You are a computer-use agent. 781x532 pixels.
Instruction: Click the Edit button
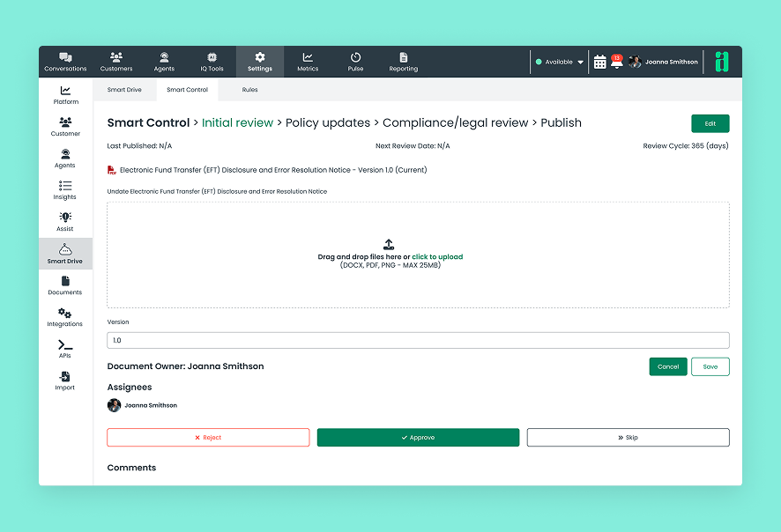click(710, 123)
